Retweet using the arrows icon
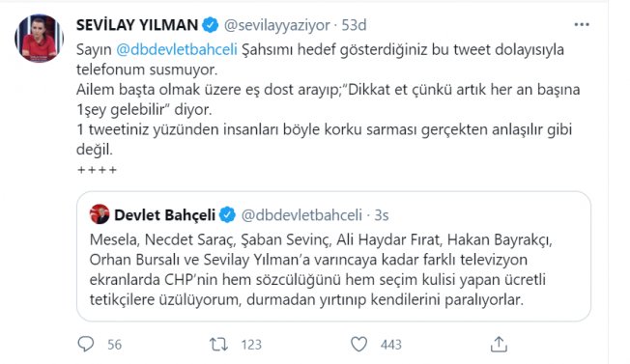 coord(218,345)
